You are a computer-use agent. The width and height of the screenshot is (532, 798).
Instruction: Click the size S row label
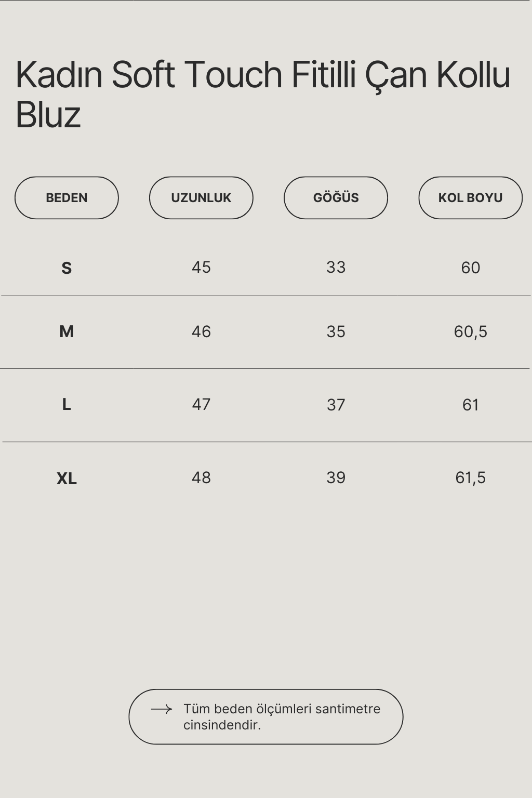click(x=66, y=268)
